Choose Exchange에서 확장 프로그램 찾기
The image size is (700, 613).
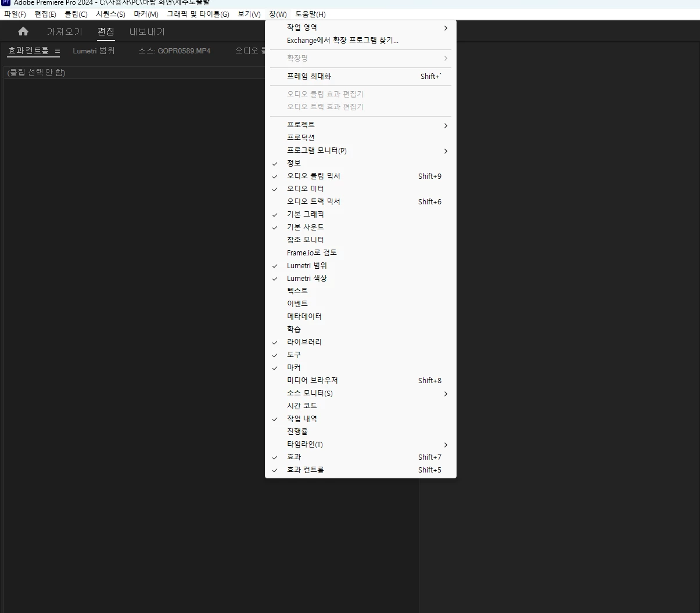(x=360, y=41)
